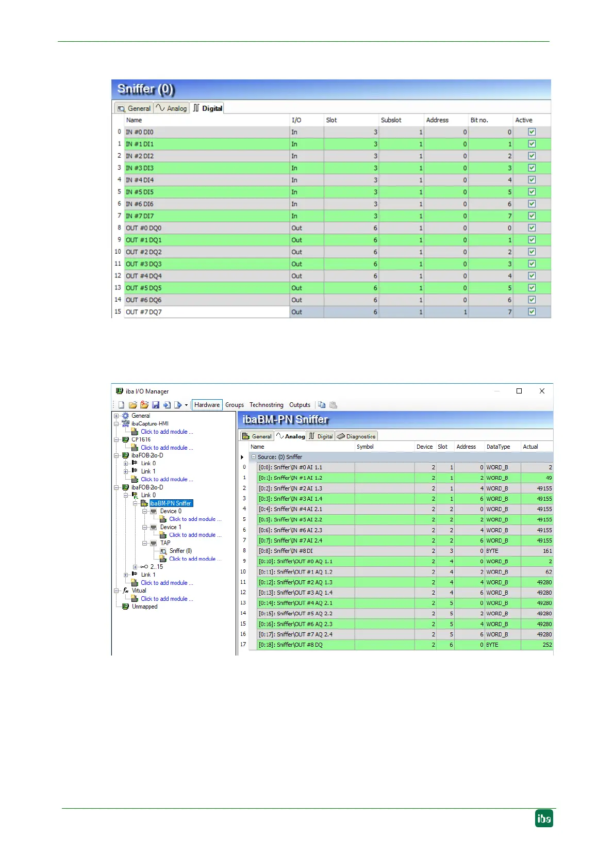
Task: Collapse the Source: (0) Sniffer group
Action: 253,457
